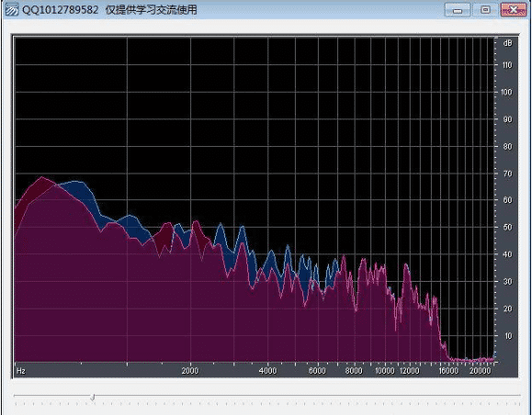The image size is (532, 415).
Task: Minimize the spectrum analyzer window
Action: [458, 10]
